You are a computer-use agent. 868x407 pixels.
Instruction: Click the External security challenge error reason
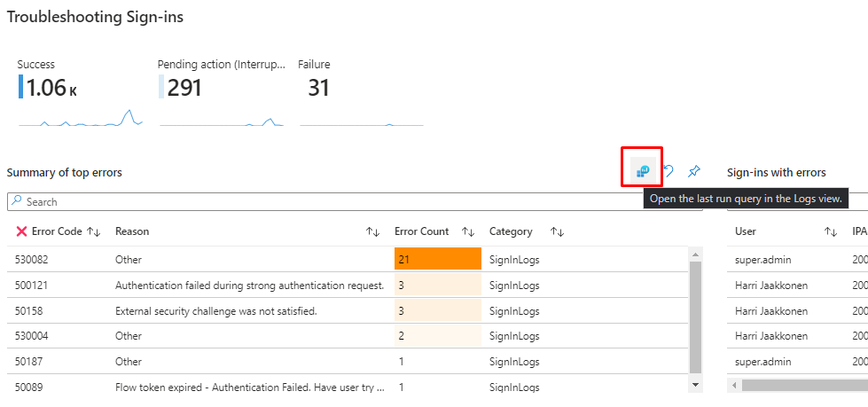tap(215, 311)
